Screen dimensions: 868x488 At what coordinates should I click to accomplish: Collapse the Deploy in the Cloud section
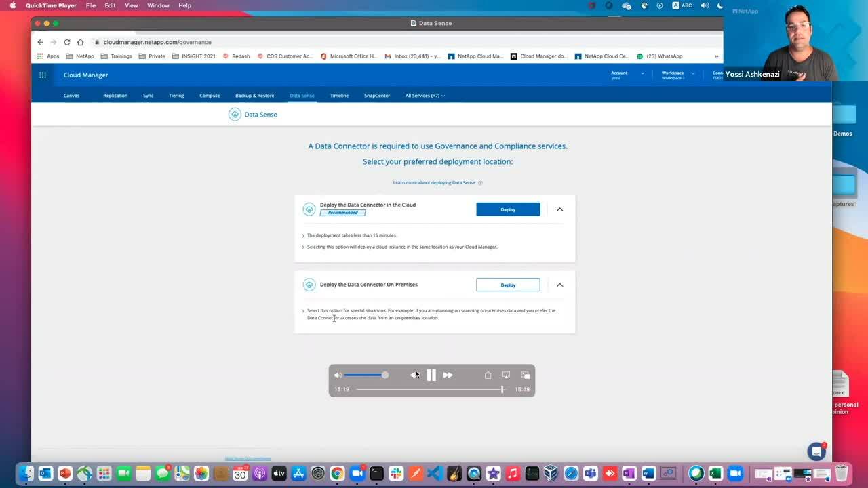click(x=559, y=209)
